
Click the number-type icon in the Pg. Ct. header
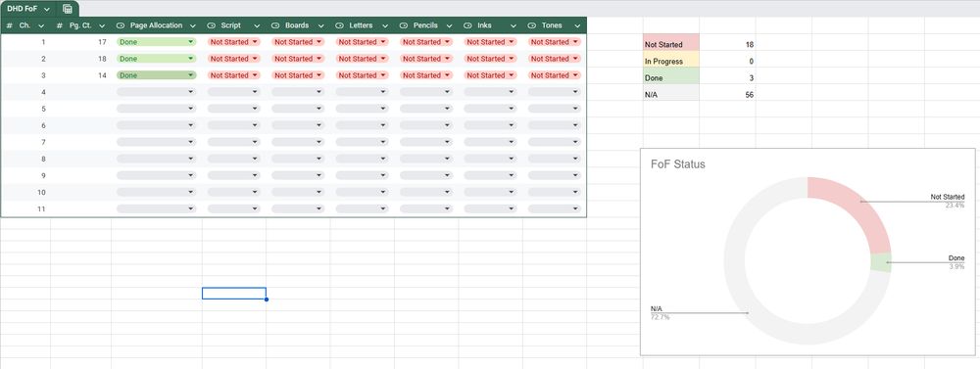pos(60,25)
